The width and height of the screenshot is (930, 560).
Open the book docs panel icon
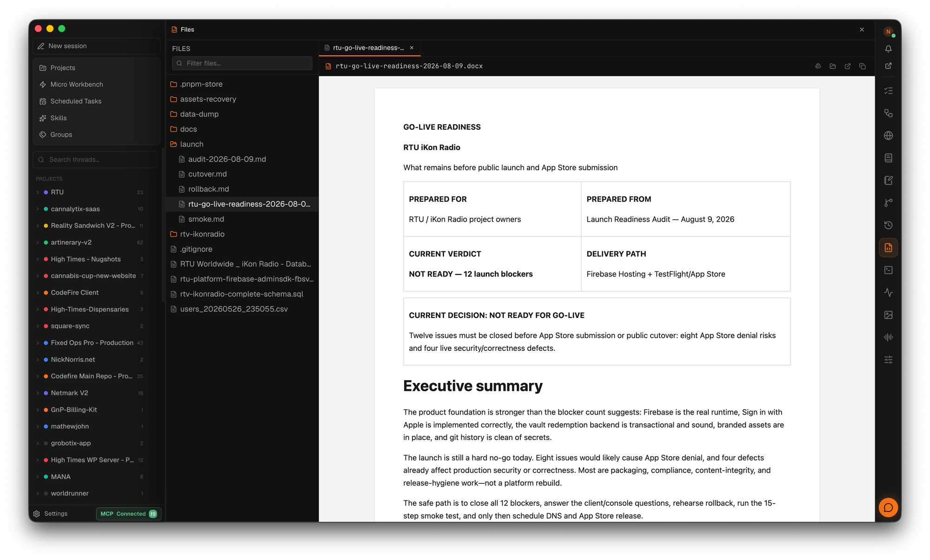pos(888,158)
